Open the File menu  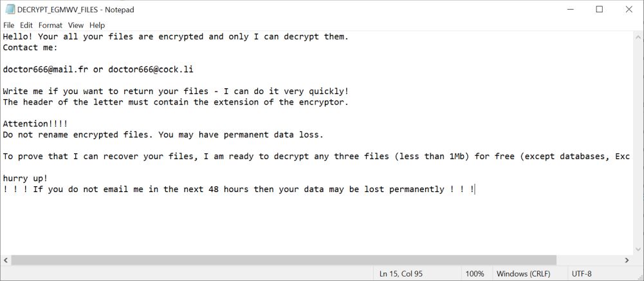(9, 25)
